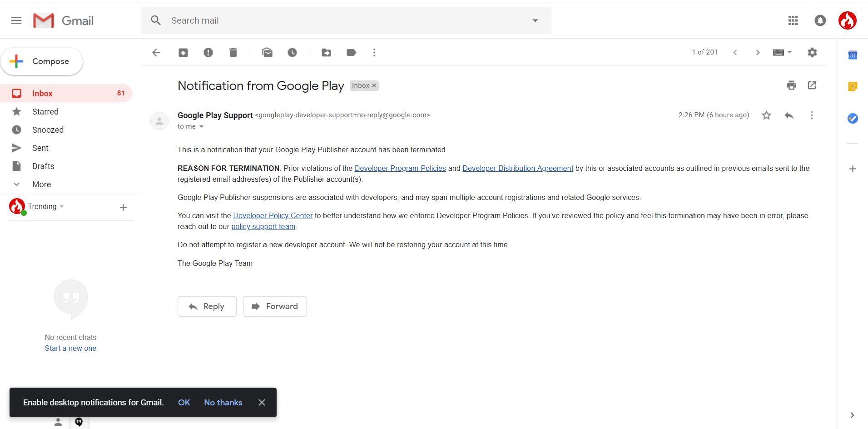This screenshot has height=429, width=868.
Task: Open the settings gear
Action: (x=812, y=52)
